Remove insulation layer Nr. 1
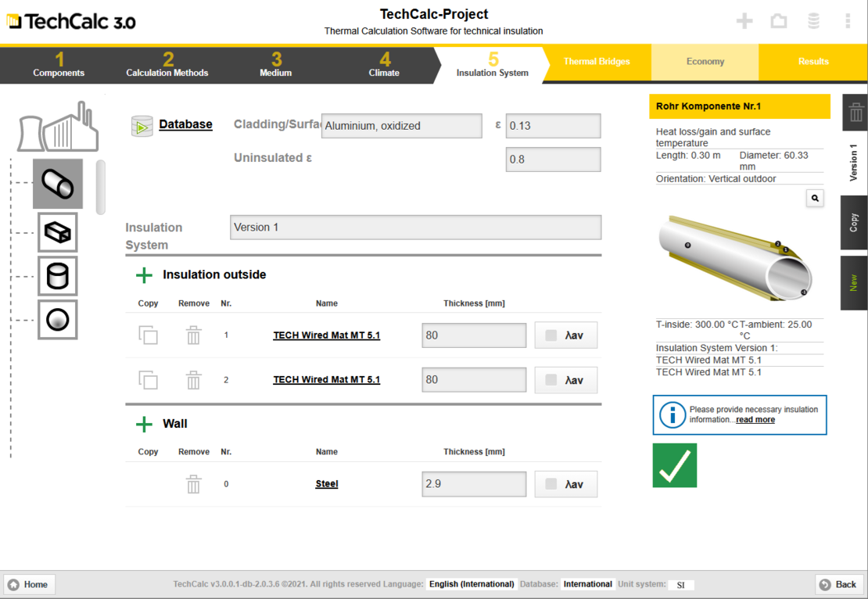This screenshot has height=599, width=868. pyautogui.click(x=193, y=335)
